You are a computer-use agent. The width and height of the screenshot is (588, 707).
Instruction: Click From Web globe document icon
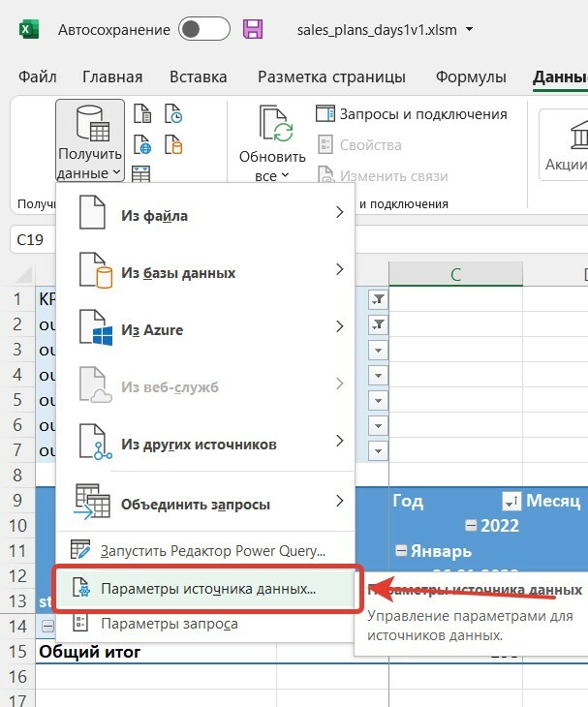coord(142,144)
